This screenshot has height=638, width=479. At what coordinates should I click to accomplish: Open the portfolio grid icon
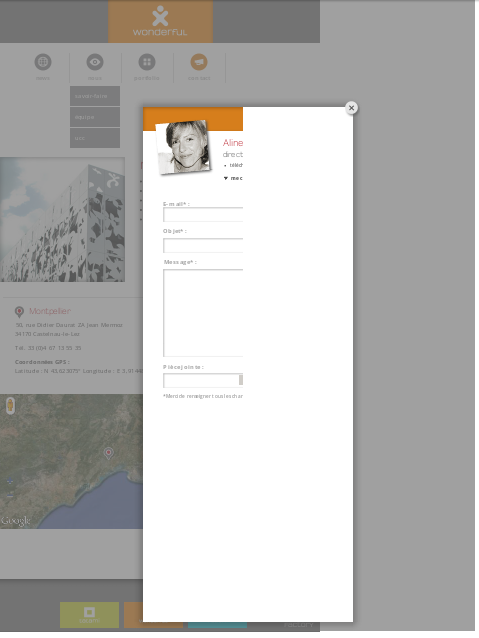(x=147, y=62)
